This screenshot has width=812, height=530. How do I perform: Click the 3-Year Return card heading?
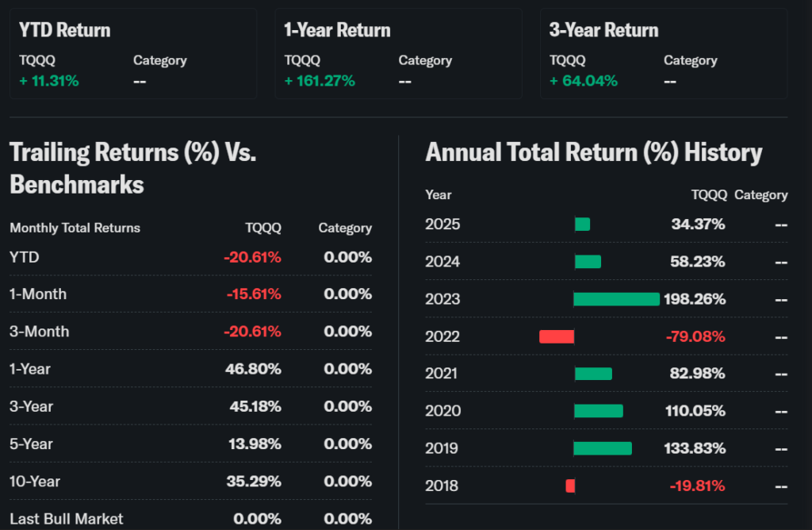tap(603, 31)
